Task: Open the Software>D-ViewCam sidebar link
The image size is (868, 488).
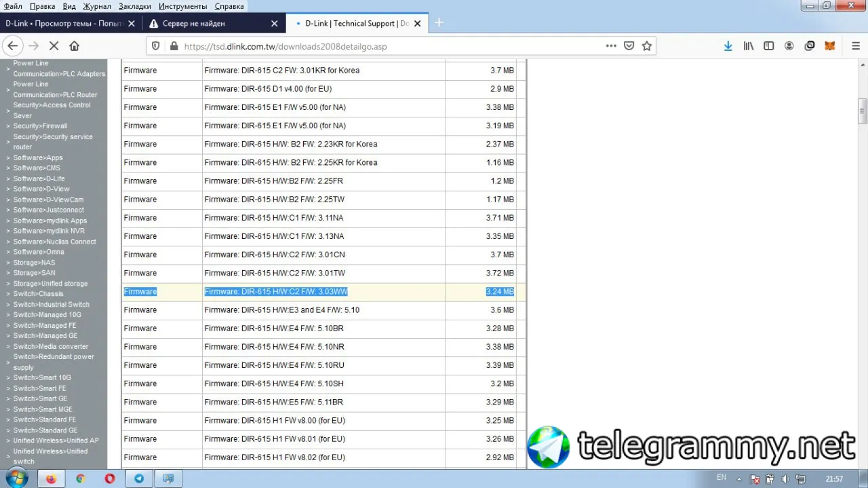Action: 48,200
